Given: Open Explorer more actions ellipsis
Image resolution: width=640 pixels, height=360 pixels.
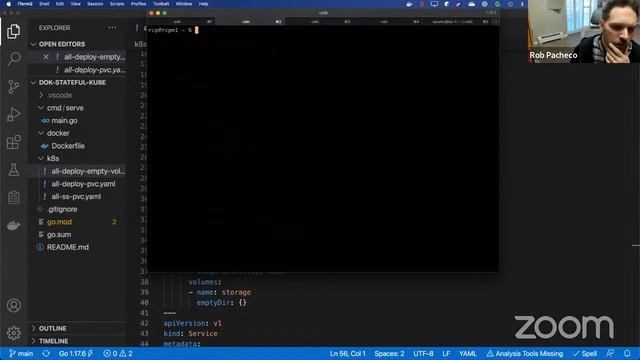Looking at the screenshot, I should point(112,27).
